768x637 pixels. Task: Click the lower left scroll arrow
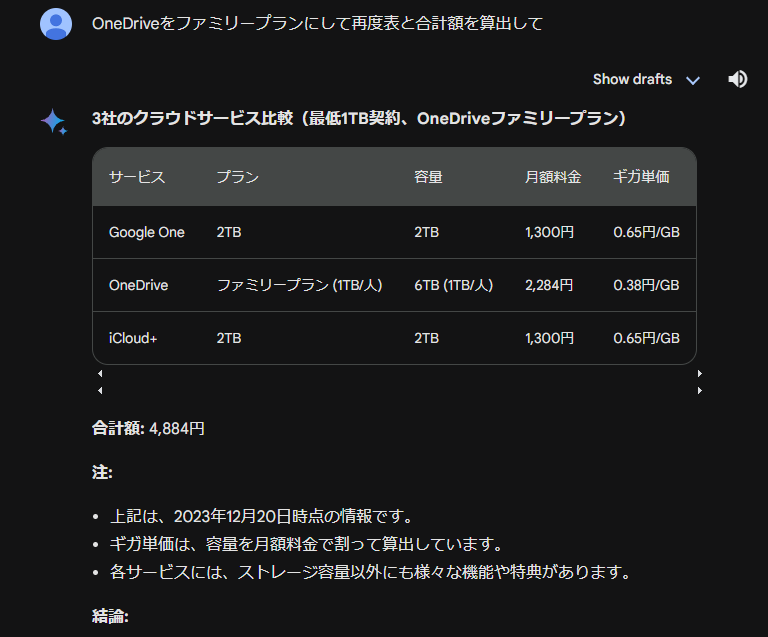pyautogui.click(x=100, y=391)
